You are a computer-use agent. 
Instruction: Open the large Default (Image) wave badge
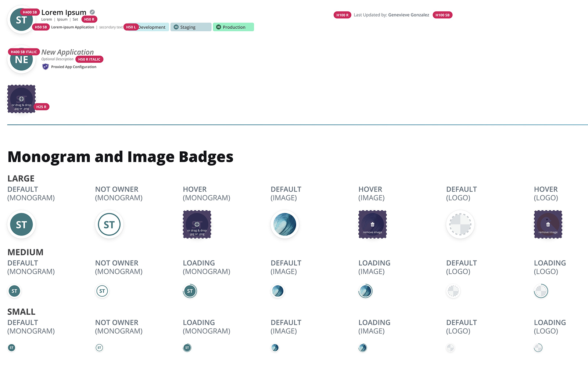(285, 224)
